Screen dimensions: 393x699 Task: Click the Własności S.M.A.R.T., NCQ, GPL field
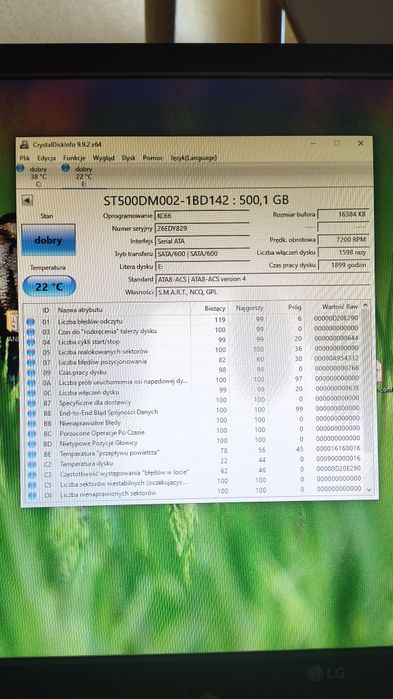click(x=262, y=292)
